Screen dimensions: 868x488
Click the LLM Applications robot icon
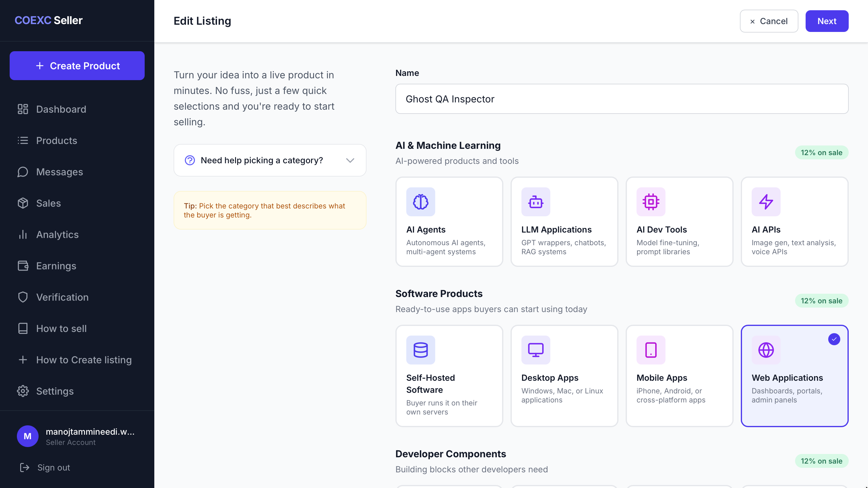[x=536, y=202]
